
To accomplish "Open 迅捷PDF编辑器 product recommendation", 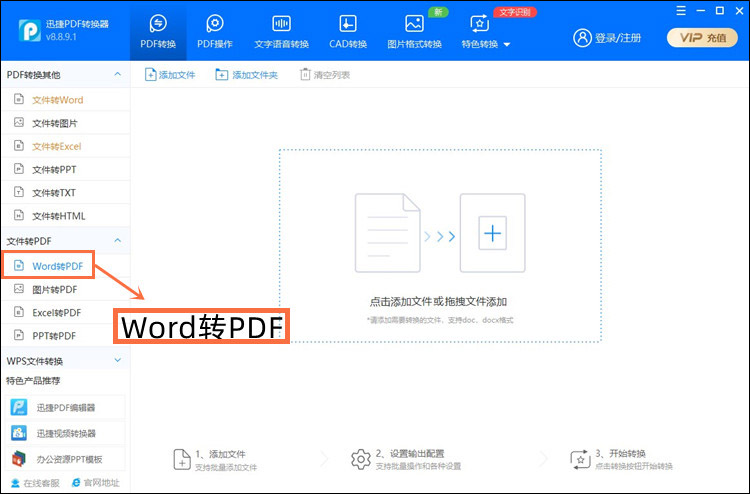I will point(66,407).
